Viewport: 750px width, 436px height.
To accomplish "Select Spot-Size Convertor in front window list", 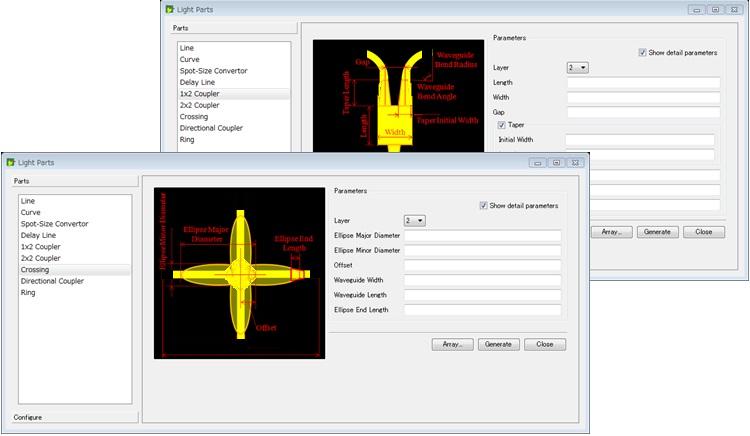I will point(75,224).
